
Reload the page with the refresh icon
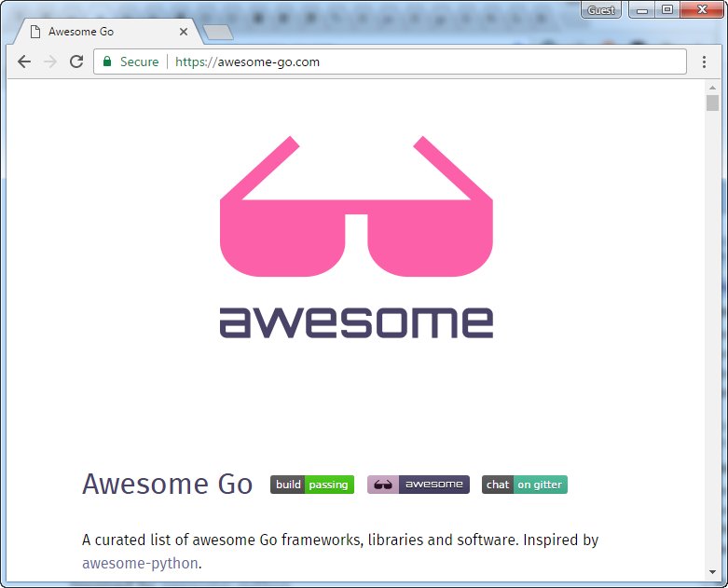pos(76,62)
